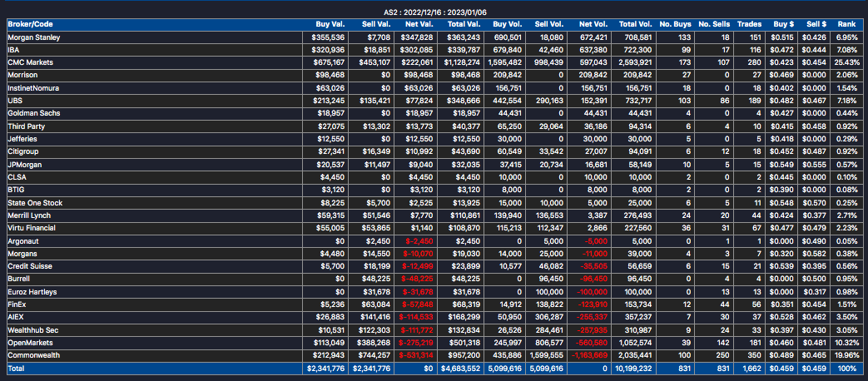Select the Morgans broker name

[x=22, y=253]
